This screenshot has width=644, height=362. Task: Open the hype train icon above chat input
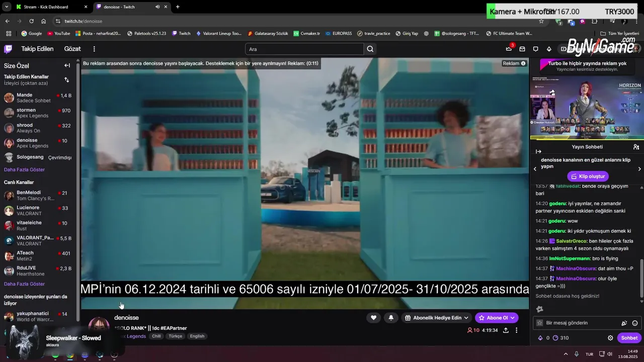540,309
